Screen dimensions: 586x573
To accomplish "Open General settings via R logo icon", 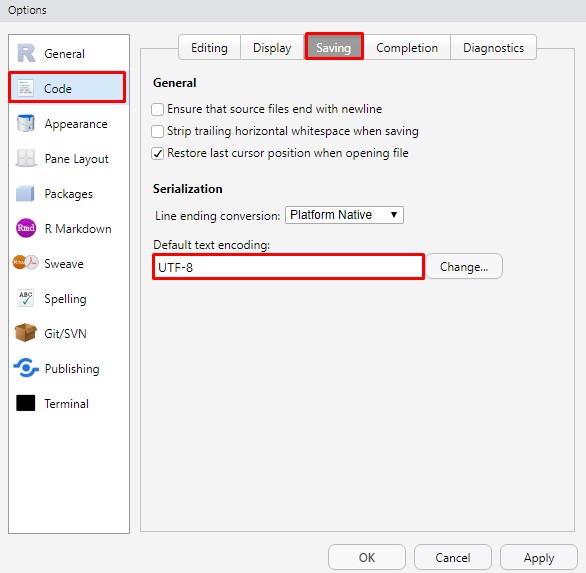I will (x=26, y=53).
